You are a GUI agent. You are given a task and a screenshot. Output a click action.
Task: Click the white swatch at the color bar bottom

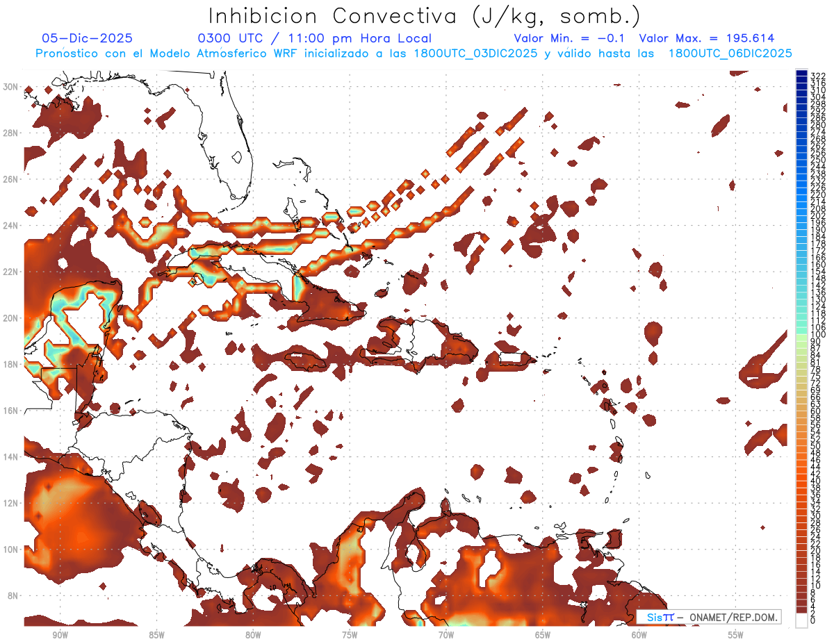coord(802,620)
